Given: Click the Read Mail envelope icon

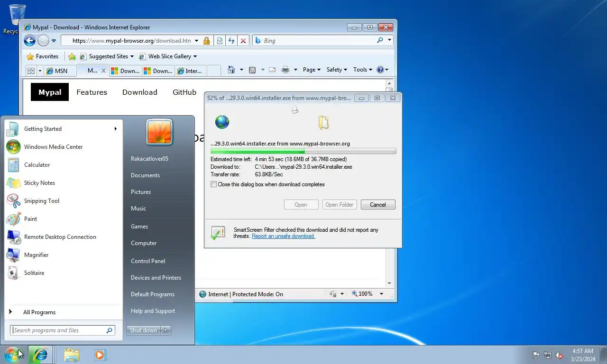Looking at the screenshot, I should 272,70.
